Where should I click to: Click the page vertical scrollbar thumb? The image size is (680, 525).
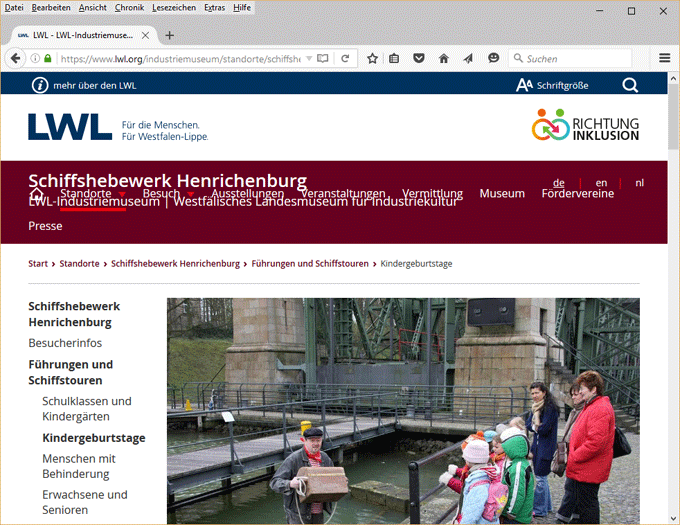[673, 117]
